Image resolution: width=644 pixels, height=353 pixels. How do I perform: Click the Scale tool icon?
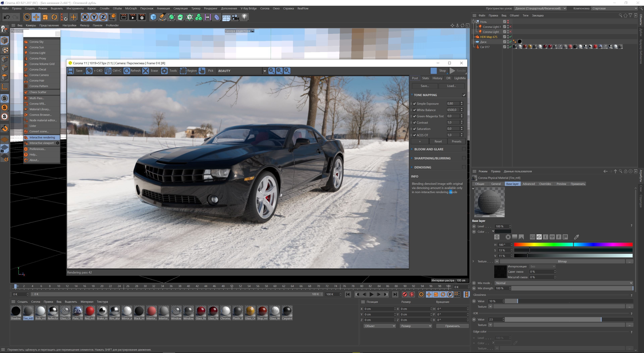(x=45, y=17)
